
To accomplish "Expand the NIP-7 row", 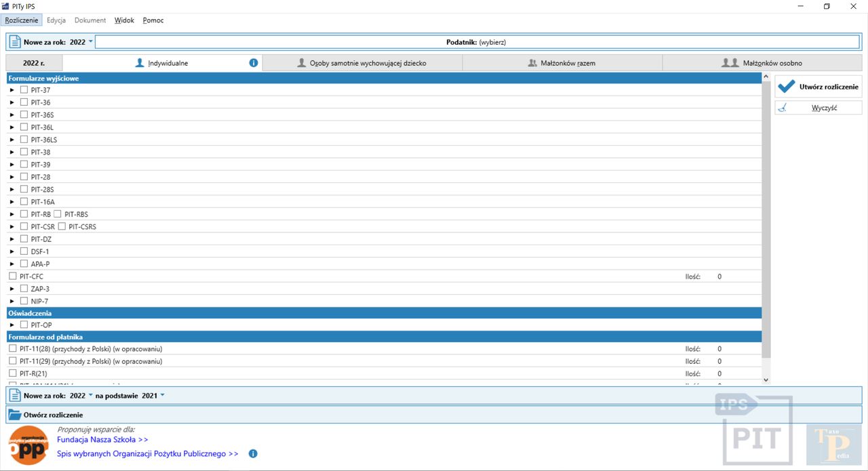I will (x=12, y=301).
